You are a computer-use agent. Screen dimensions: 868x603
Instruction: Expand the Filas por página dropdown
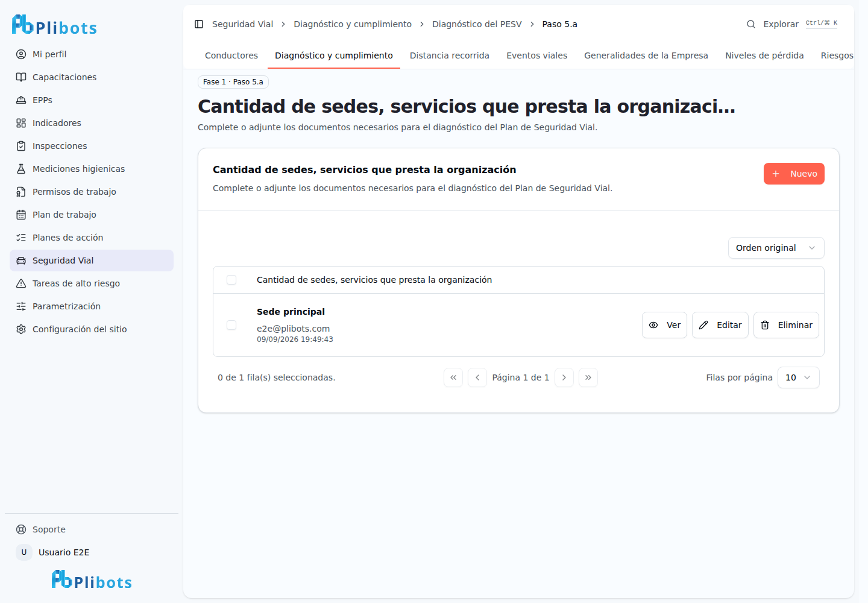pyautogui.click(x=798, y=377)
